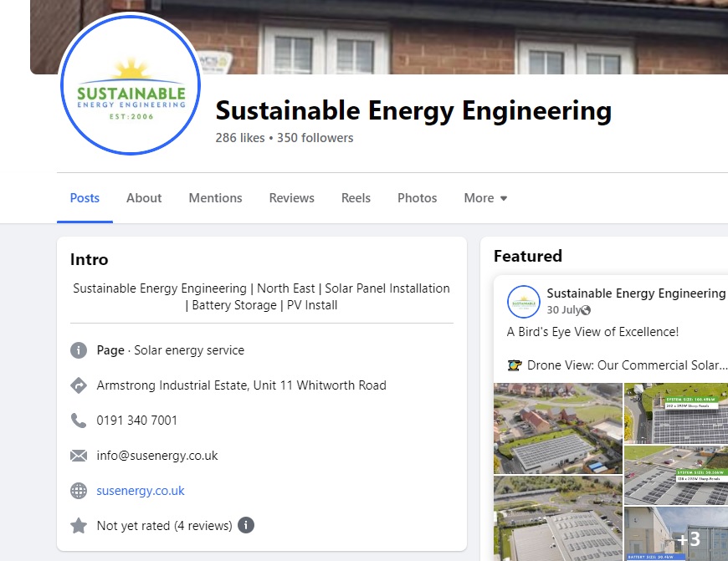The image size is (728, 561).
Task: Select the Photos tab
Action: [417, 198]
